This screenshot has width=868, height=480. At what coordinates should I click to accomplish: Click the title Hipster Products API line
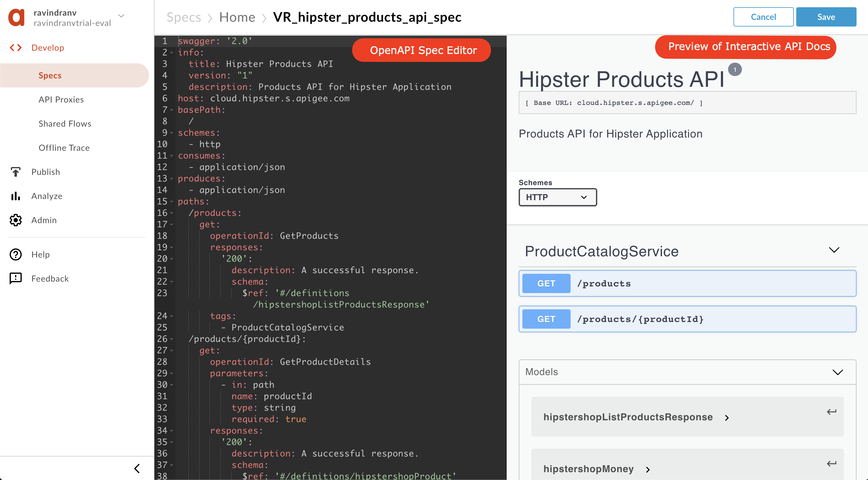[261, 64]
